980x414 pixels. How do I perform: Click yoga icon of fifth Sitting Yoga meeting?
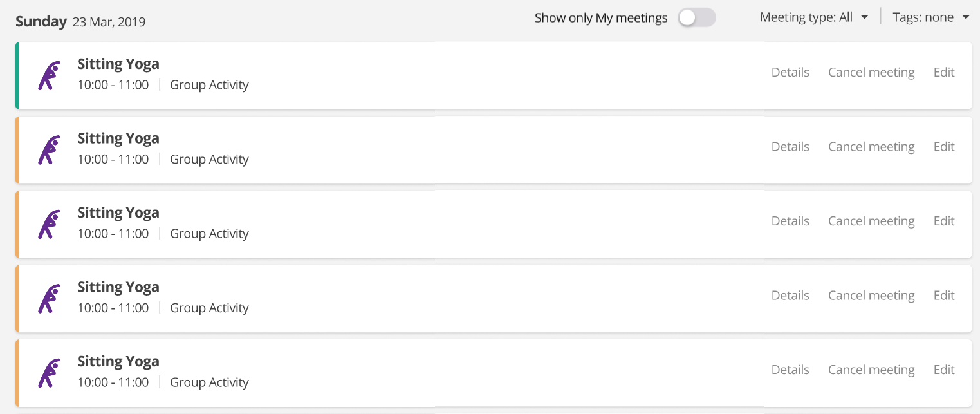click(49, 373)
